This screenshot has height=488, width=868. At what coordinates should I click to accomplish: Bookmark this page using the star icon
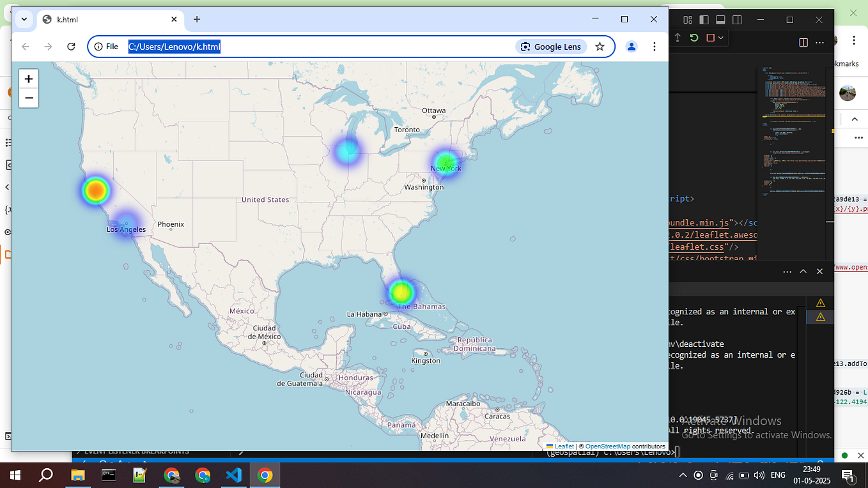(x=600, y=46)
